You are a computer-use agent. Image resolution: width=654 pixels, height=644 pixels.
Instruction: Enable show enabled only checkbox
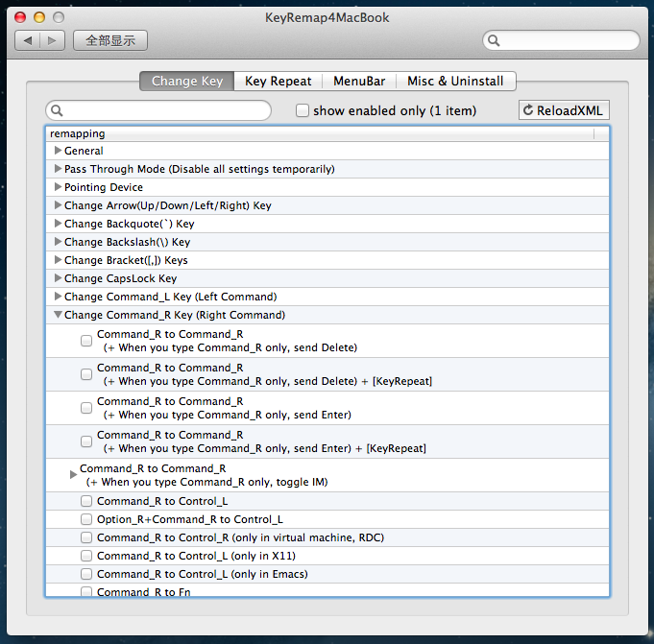pos(302,110)
